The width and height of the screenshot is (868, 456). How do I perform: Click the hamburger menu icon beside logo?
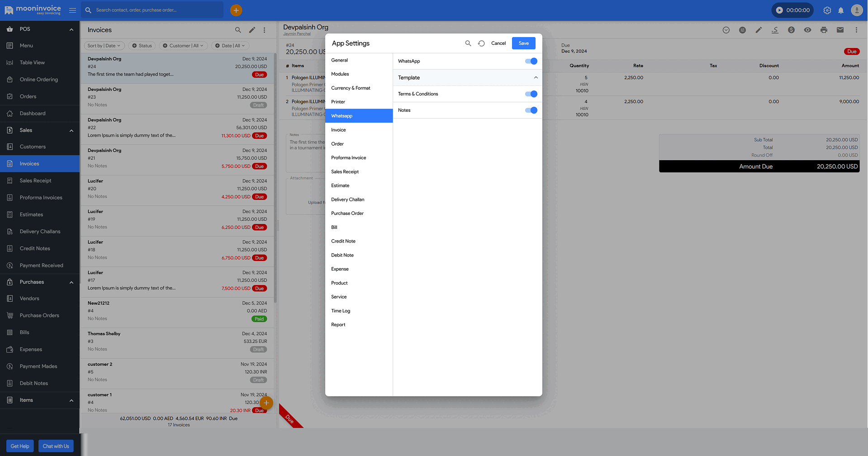tap(72, 10)
